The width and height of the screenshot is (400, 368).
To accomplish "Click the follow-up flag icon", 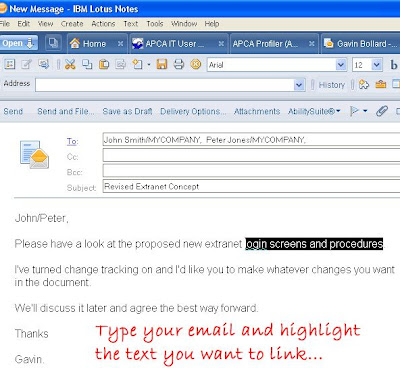I will [x=354, y=111].
